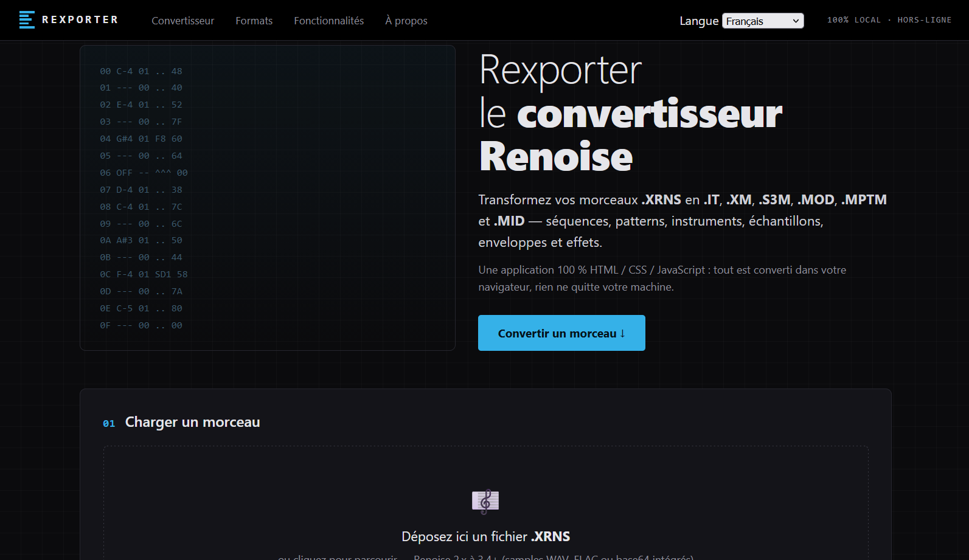Click the section number 01 marker
Image resolution: width=969 pixels, height=560 pixels.
109,423
